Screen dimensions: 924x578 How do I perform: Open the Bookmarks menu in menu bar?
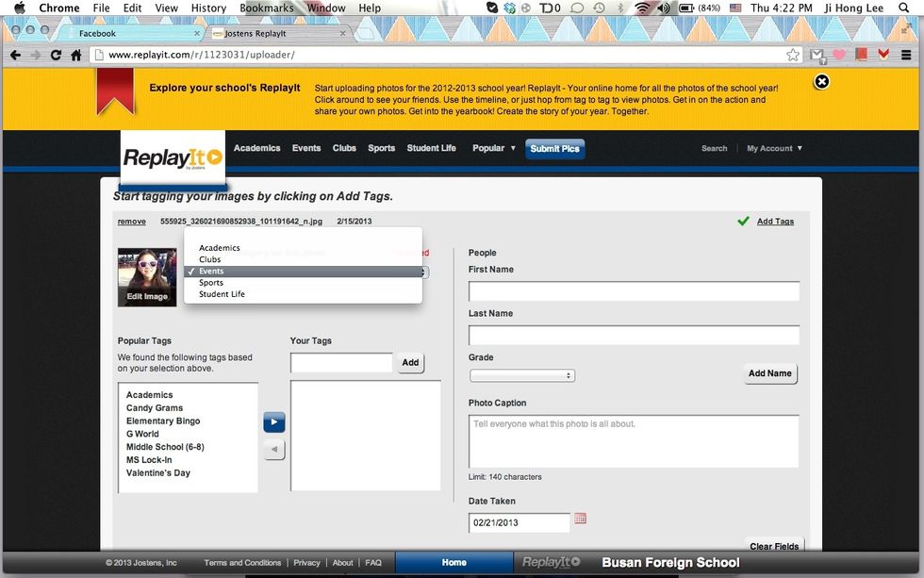tap(266, 8)
